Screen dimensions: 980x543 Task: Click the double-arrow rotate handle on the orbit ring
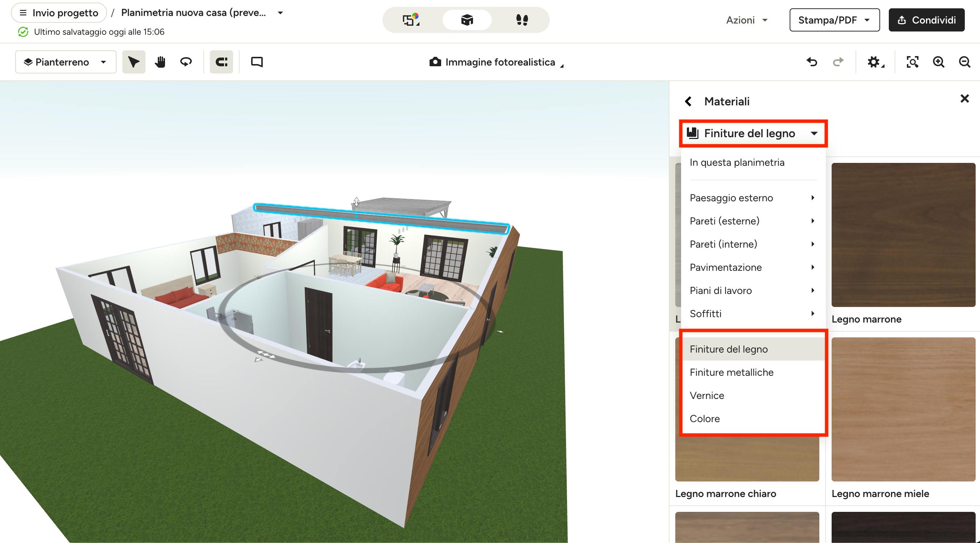click(x=267, y=355)
